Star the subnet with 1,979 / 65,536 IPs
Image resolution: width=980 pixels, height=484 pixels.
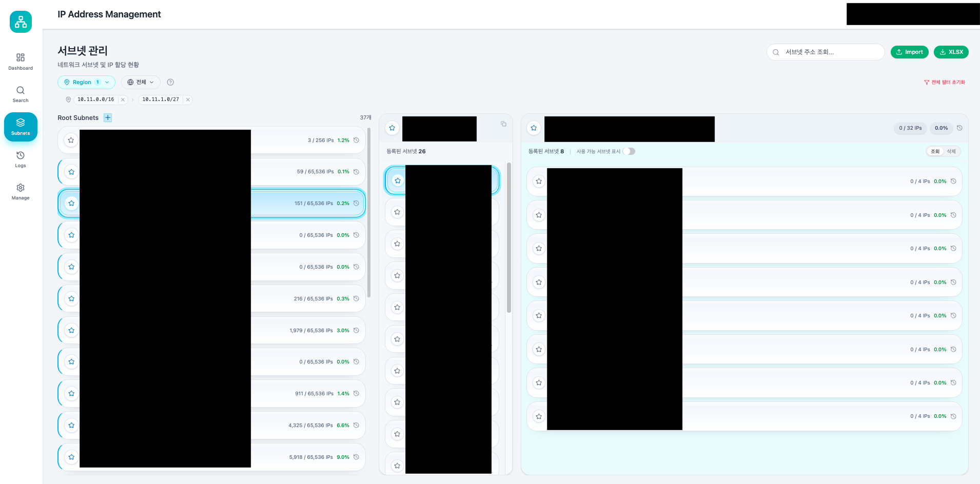point(71,331)
